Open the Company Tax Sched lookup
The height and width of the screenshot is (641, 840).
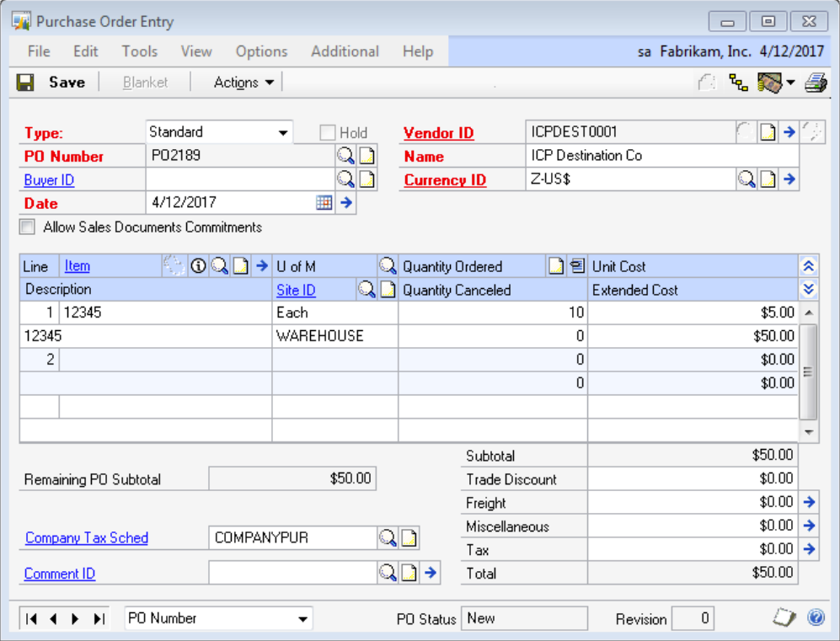point(387,537)
